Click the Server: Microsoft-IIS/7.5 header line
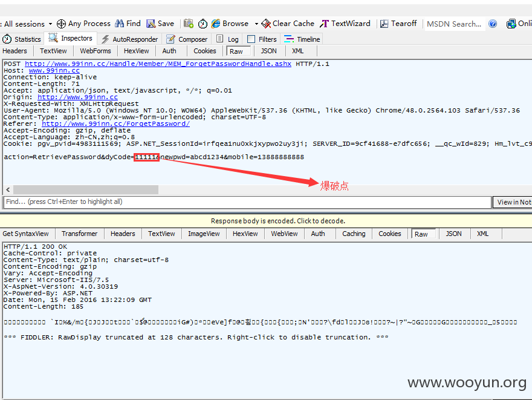 pyautogui.click(x=56, y=280)
